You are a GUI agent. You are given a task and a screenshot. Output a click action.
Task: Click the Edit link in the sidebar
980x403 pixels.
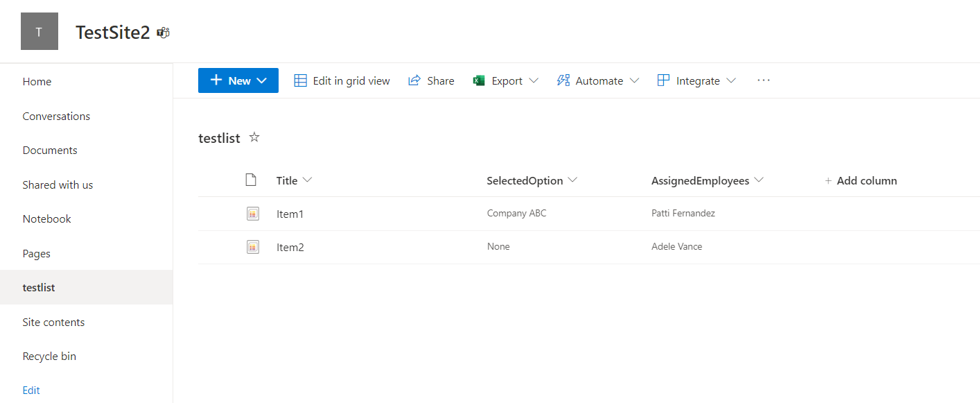pyautogui.click(x=31, y=391)
